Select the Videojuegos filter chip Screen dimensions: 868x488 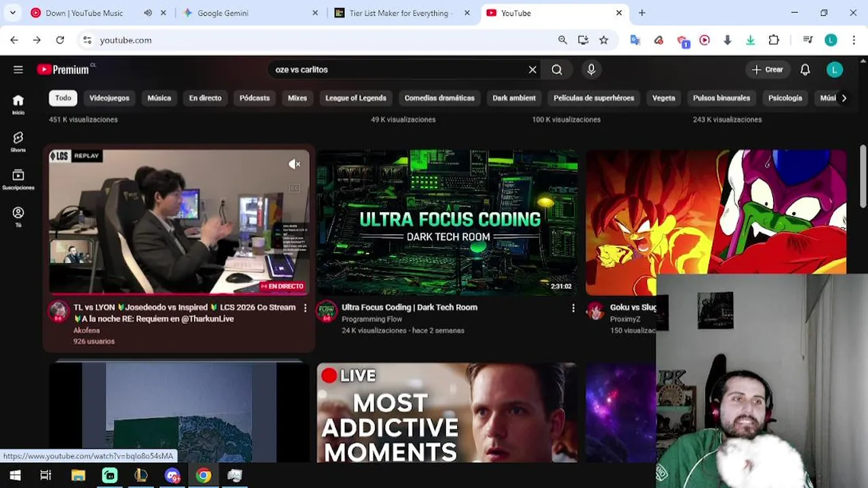(109, 98)
